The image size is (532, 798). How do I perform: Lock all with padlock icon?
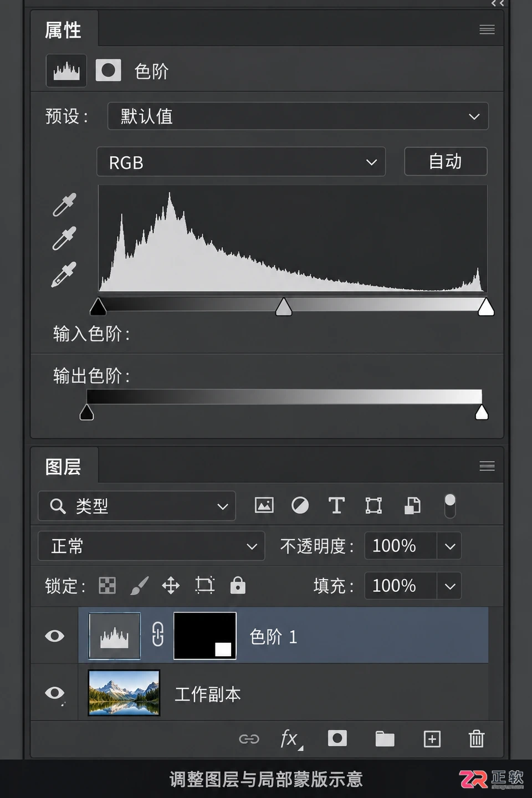click(x=238, y=585)
